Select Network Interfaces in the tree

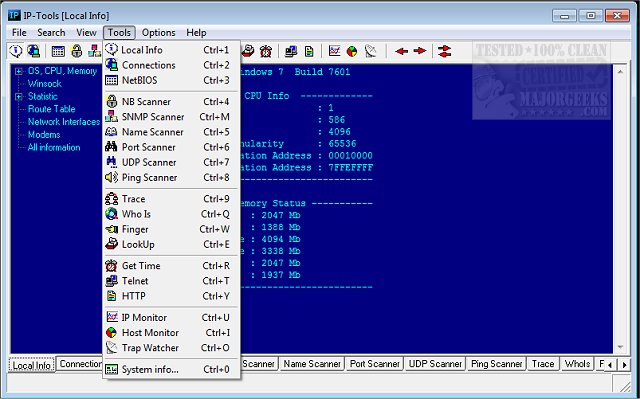tap(64, 122)
